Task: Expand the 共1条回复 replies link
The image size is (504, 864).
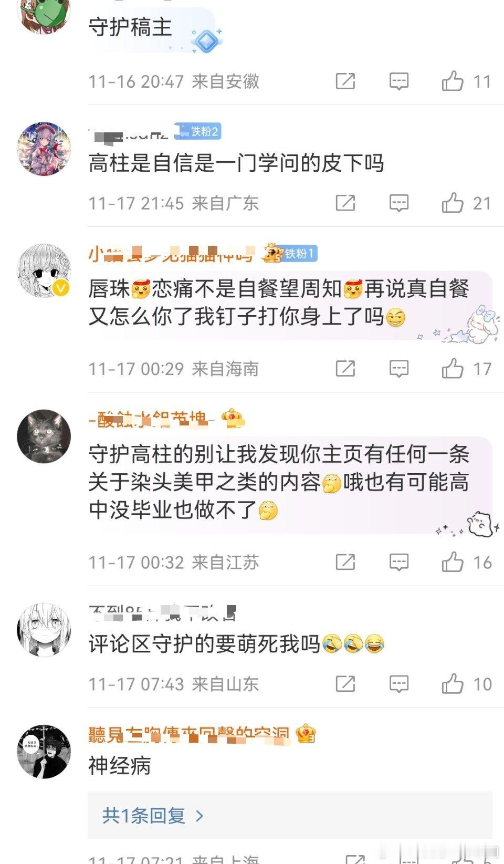Action: click(x=153, y=815)
